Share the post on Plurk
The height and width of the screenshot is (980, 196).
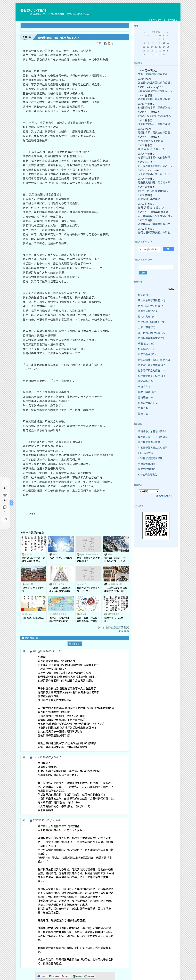coord(109,43)
